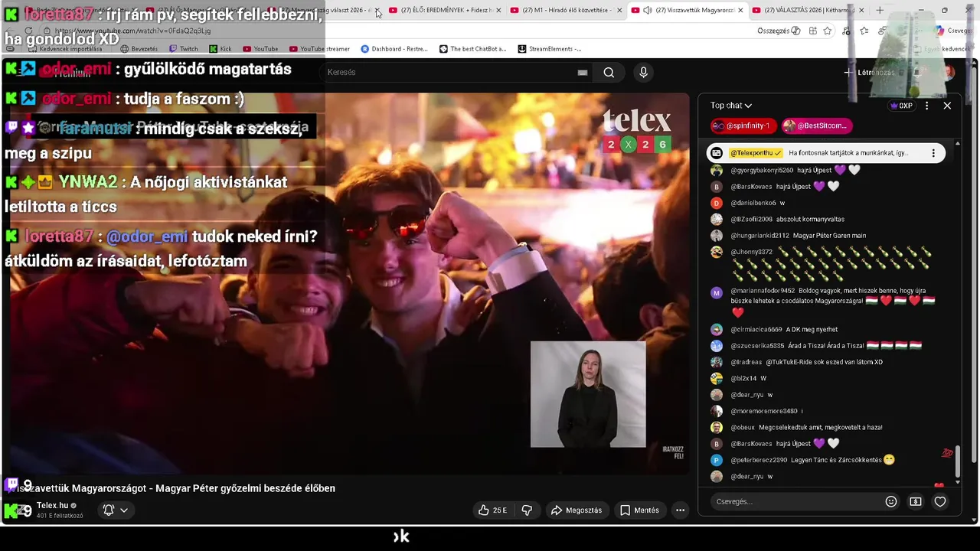Viewport: 980px width, 551px height.
Task: Open the Telex.hu channel link
Action: click(52, 505)
